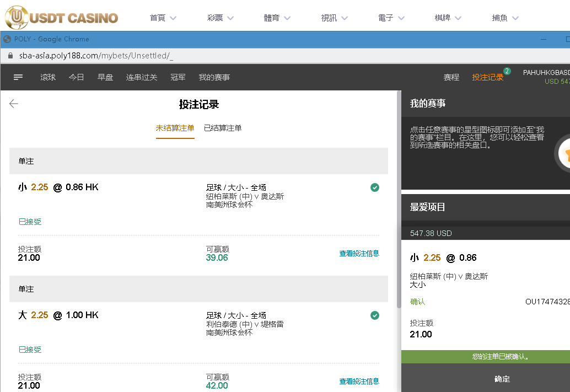Image resolution: width=570 pixels, height=392 pixels.
Task: Click green check icon on 利伯泰德 bet
Action: 375,315
